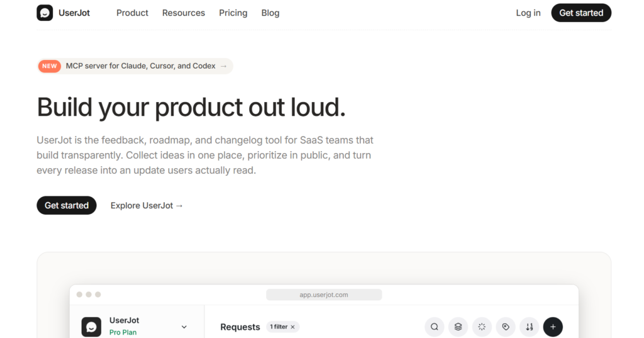
Task: Click the app.userjot.com address bar
Action: [324, 295]
